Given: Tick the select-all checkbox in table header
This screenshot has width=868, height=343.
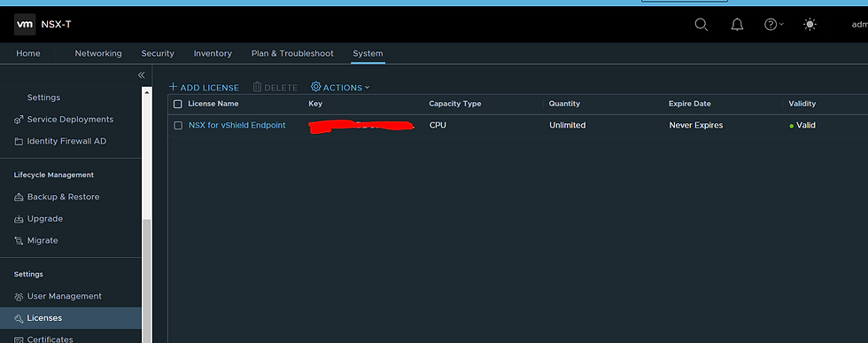Looking at the screenshot, I should pos(178,104).
